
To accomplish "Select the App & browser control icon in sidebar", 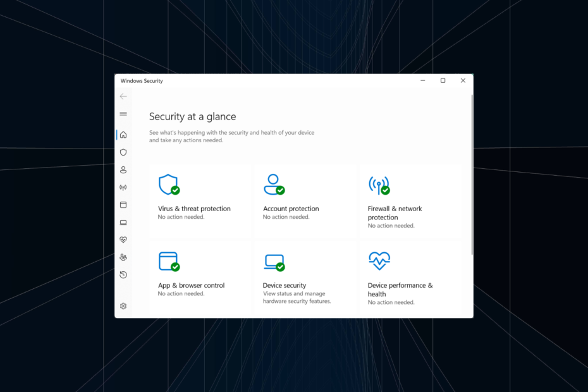I will coord(123,205).
